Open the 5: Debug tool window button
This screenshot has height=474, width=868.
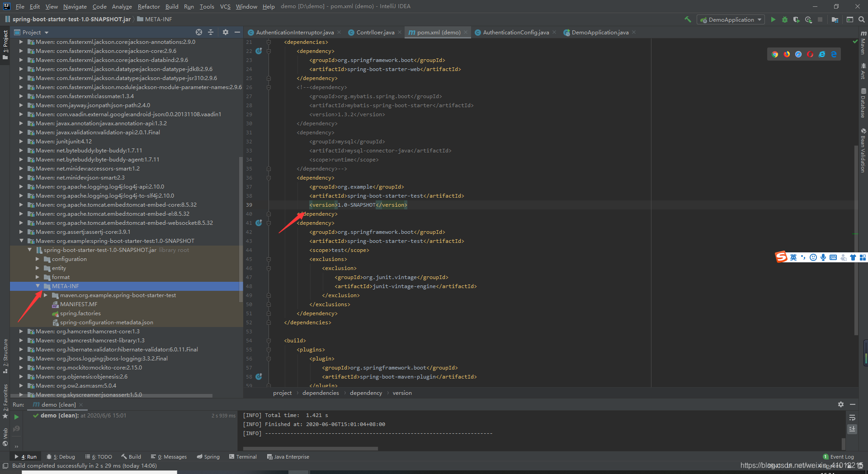coord(61,457)
